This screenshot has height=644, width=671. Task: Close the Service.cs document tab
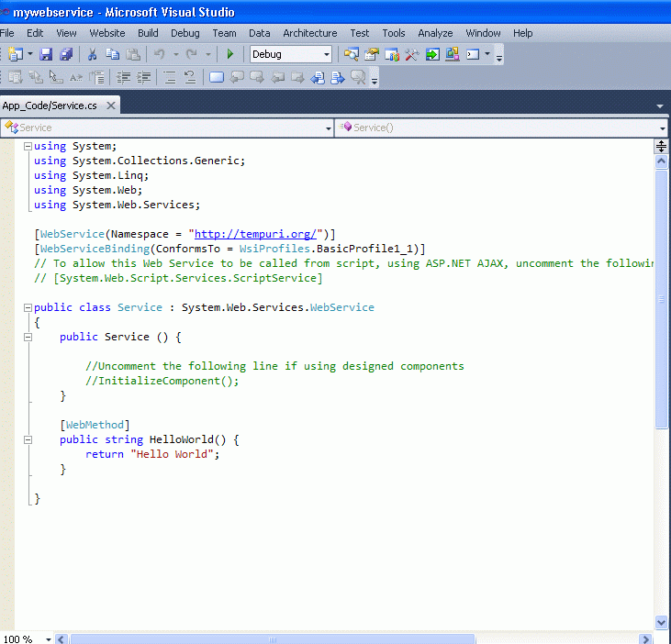click(111, 105)
